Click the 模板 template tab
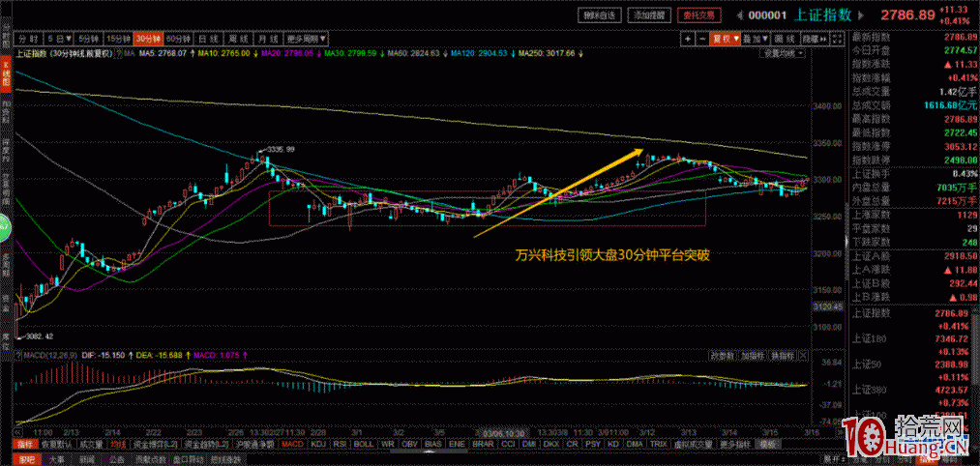The width and height of the screenshot is (980, 466). 767,444
